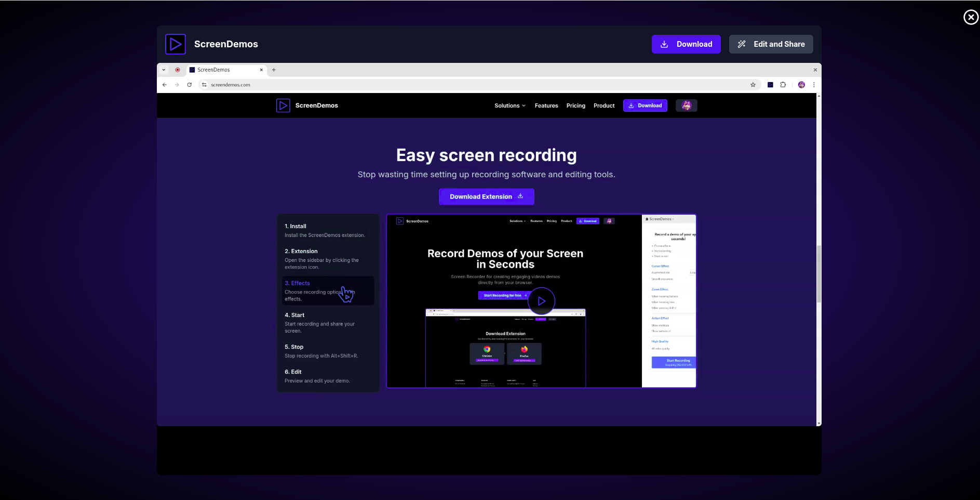Open a new browser tab
Screen dimensions: 980x500
tap(274, 70)
